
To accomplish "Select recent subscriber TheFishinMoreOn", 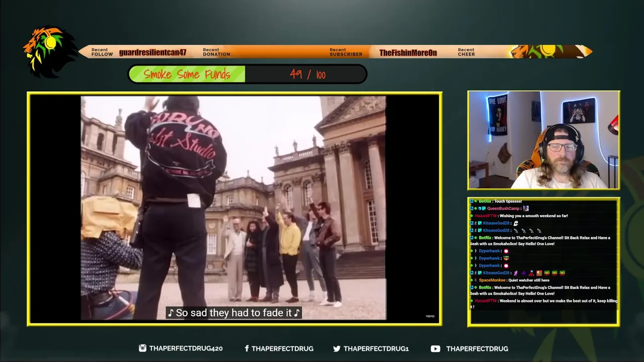I will click(x=408, y=52).
